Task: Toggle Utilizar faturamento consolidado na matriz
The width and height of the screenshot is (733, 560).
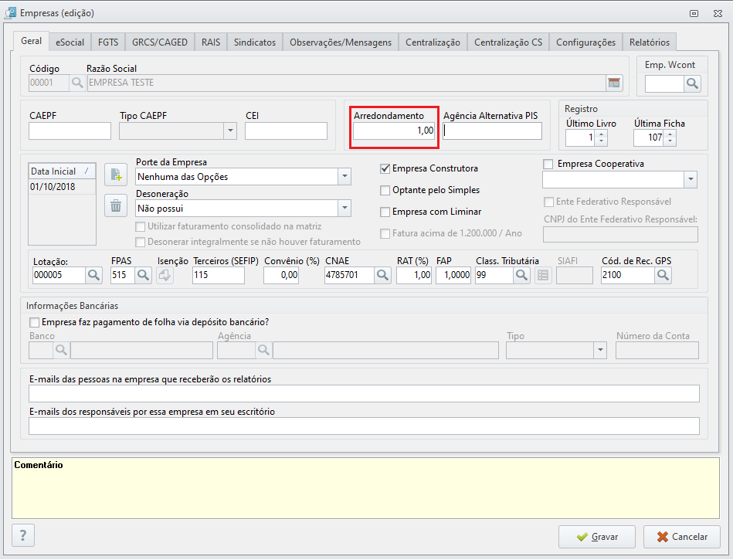Action: point(140,227)
